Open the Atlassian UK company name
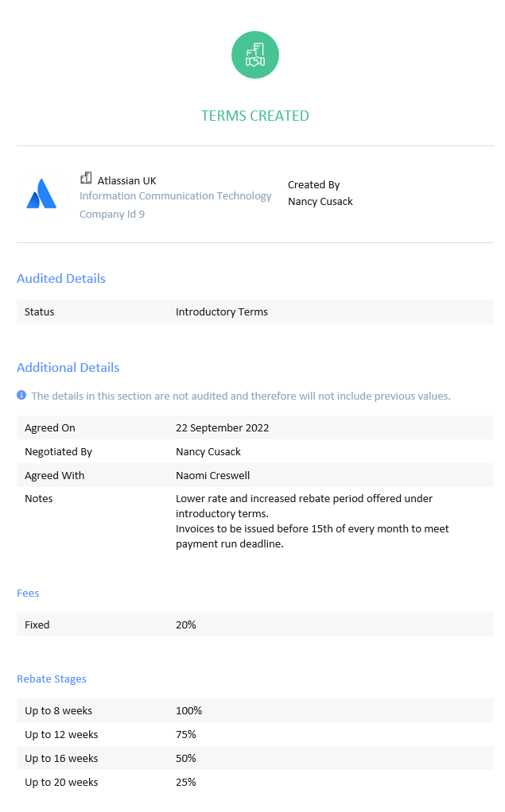505x812 pixels. tap(127, 180)
